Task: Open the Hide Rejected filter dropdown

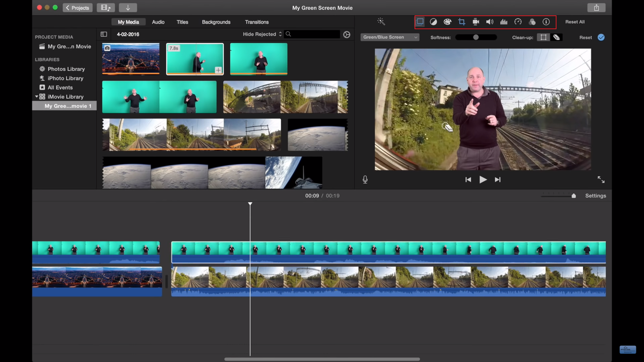Action: 263,34
